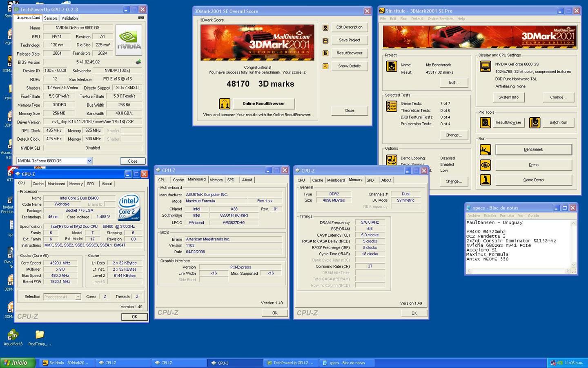The image size is (588, 368).
Task: Click the Intel Core 2 Duo logo in CPU-Z
Action: (129, 207)
